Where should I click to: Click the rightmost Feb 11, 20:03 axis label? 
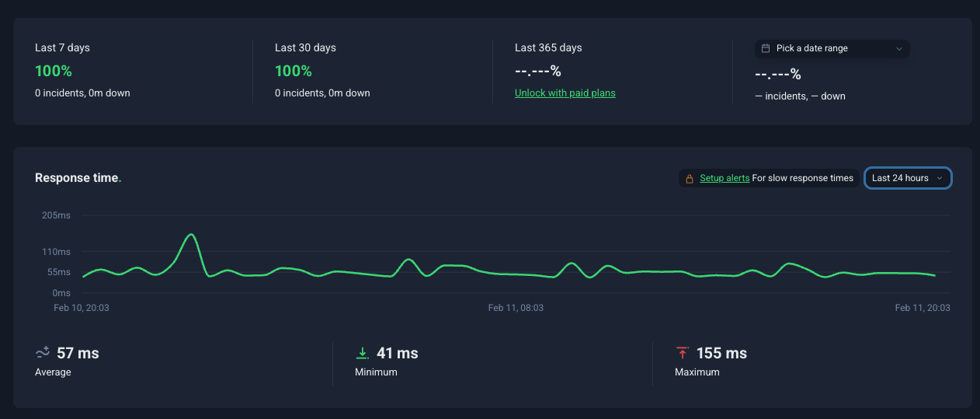[x=922, y=308]
